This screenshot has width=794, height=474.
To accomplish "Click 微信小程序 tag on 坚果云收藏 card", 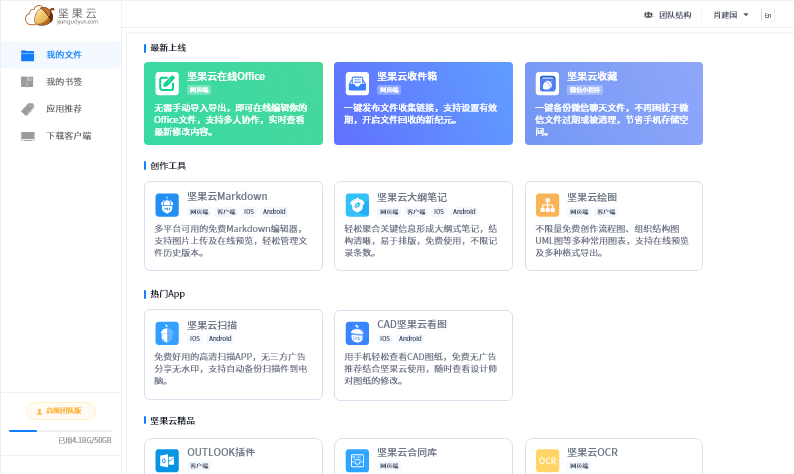I will click(x=585, y=90).
